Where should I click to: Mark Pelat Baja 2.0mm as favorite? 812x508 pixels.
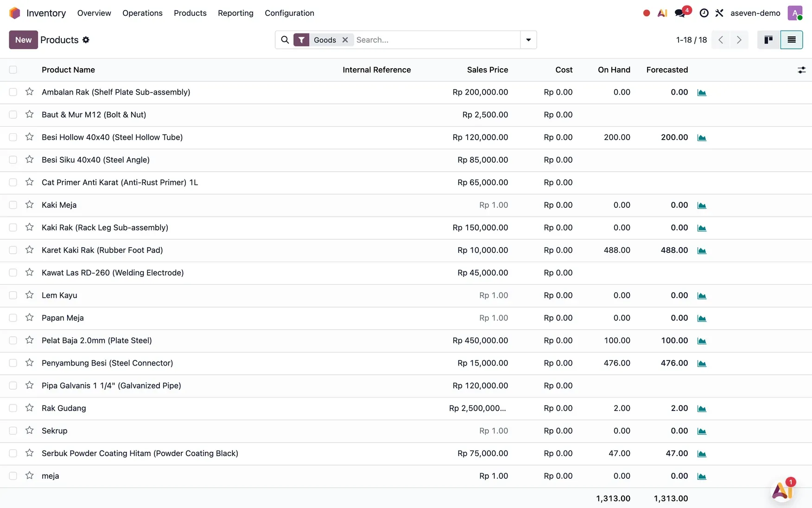click(x=30, y=340)
